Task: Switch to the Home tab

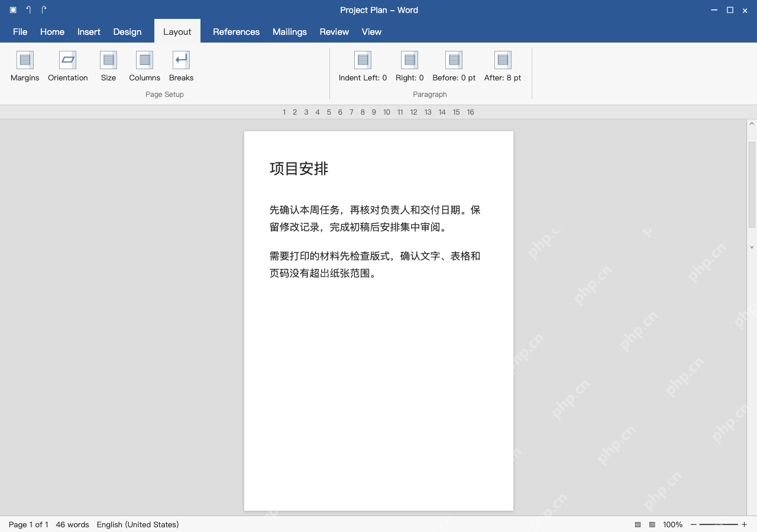Action: pos(52,32)
